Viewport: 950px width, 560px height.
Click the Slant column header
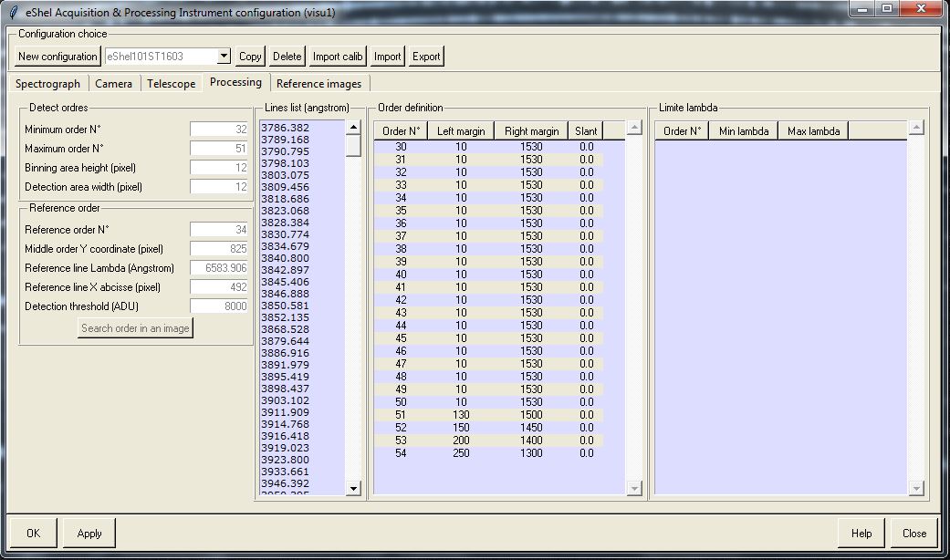(x=585, y=130)
